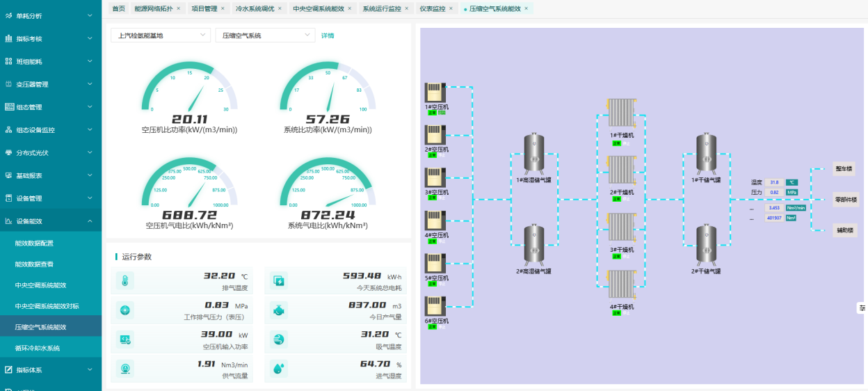The image size is (868, 391).
Task: Open the settings icon at right edge
Action: [862, 308]
